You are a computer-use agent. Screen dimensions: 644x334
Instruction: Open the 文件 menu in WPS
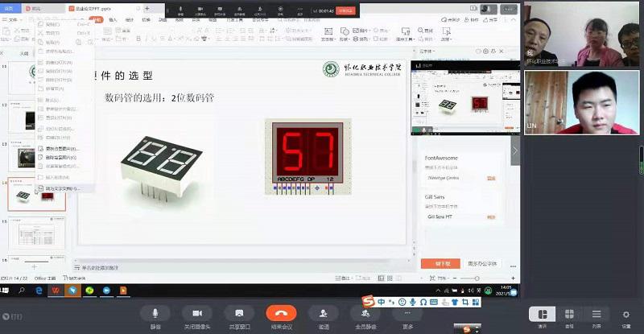[x=13, y=19]
